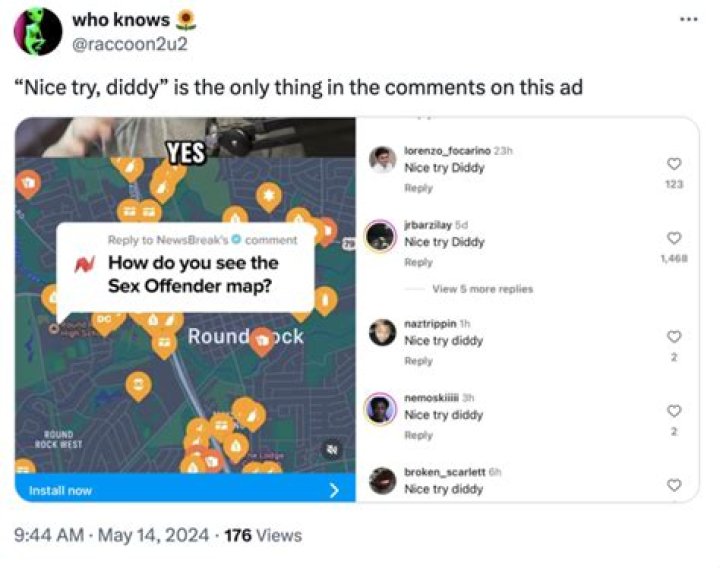Toggle heart on jrbarzilay's comment
The width and height of the screenshot is (720, 568).
pyautogui.click(x=673, y=238)
